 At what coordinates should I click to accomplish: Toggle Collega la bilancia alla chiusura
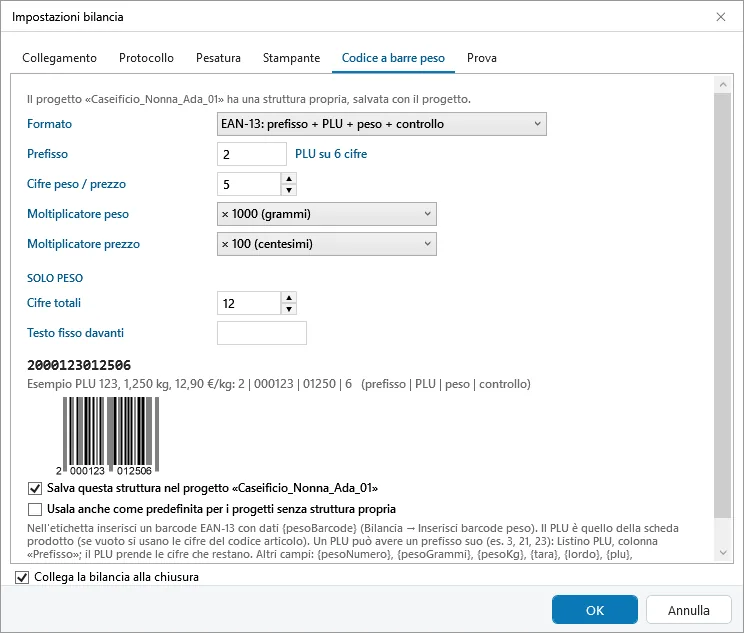click(22, 577)
